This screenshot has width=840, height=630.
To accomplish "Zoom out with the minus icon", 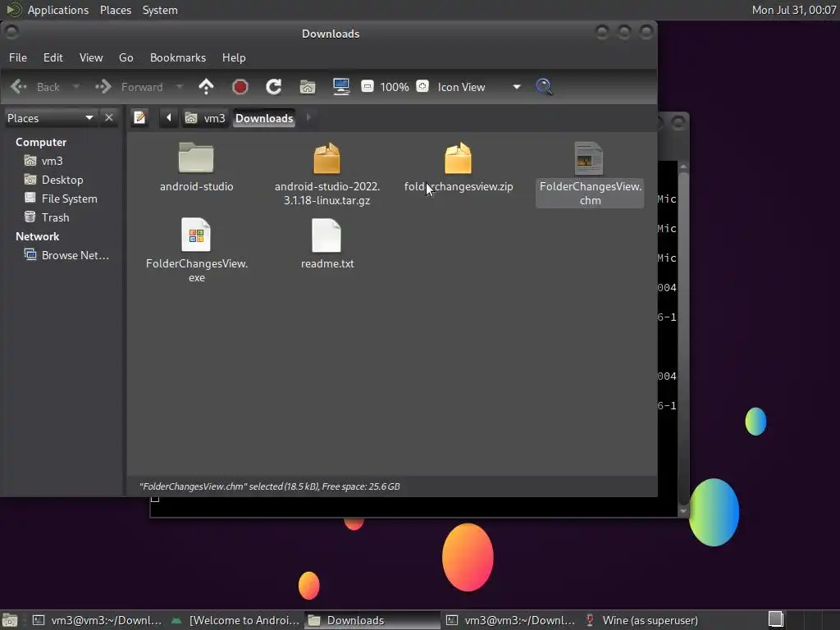I will click(x=367, y=86).
